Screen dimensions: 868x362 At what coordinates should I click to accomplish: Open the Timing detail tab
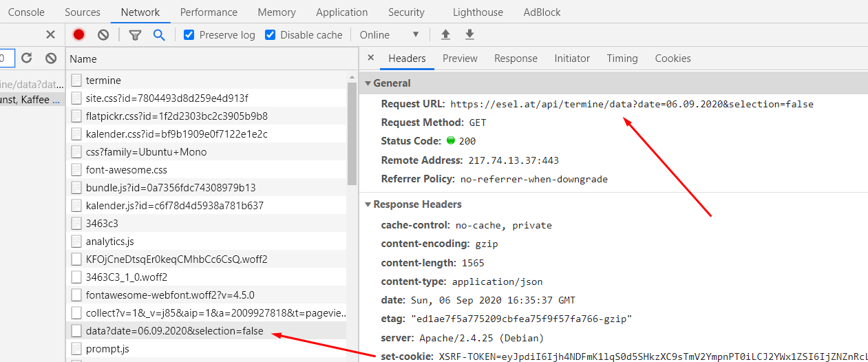click(x=622, y=58)
